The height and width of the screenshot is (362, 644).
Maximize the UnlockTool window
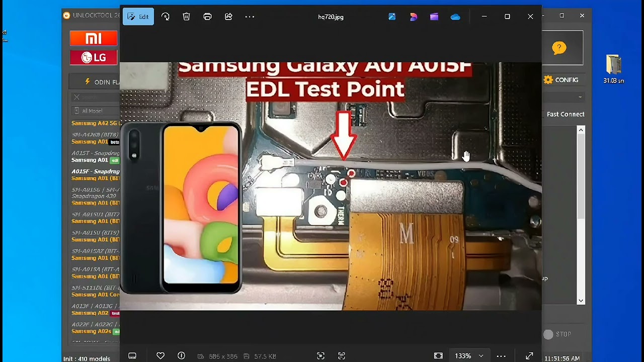562,16
